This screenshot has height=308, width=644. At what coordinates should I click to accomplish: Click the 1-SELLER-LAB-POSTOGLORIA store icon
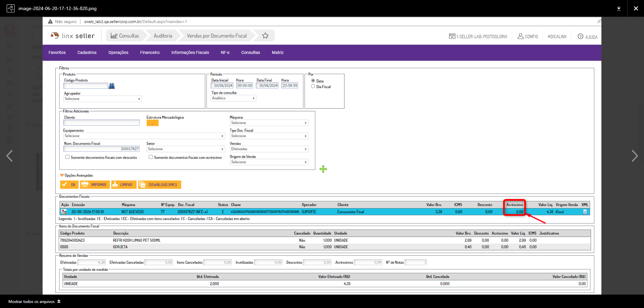click(x=452, y=36)
